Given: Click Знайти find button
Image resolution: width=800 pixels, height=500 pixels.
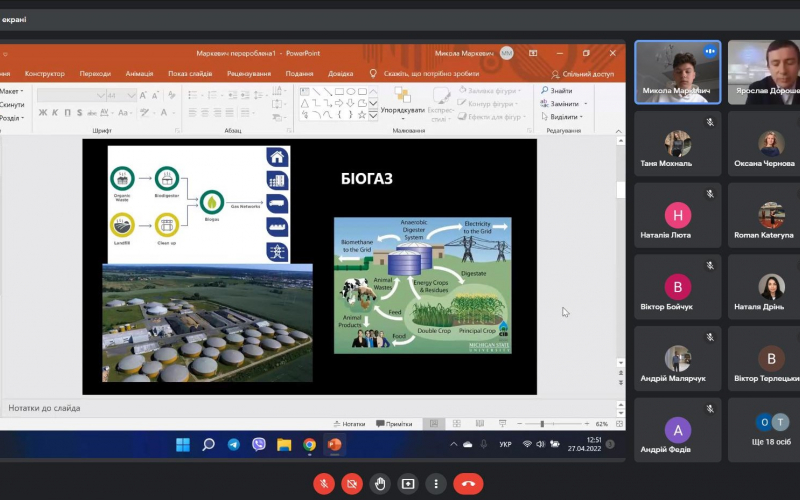Looking at the screenshot, I should tap(557, 90).
